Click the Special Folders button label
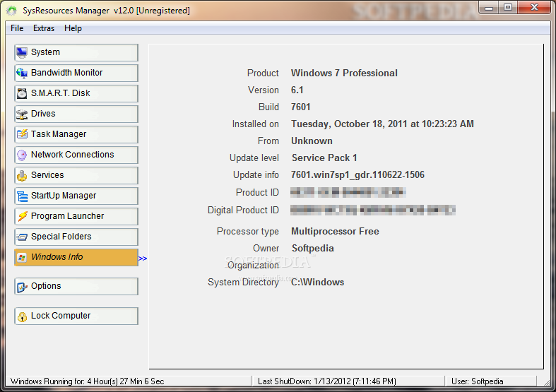 61,237
